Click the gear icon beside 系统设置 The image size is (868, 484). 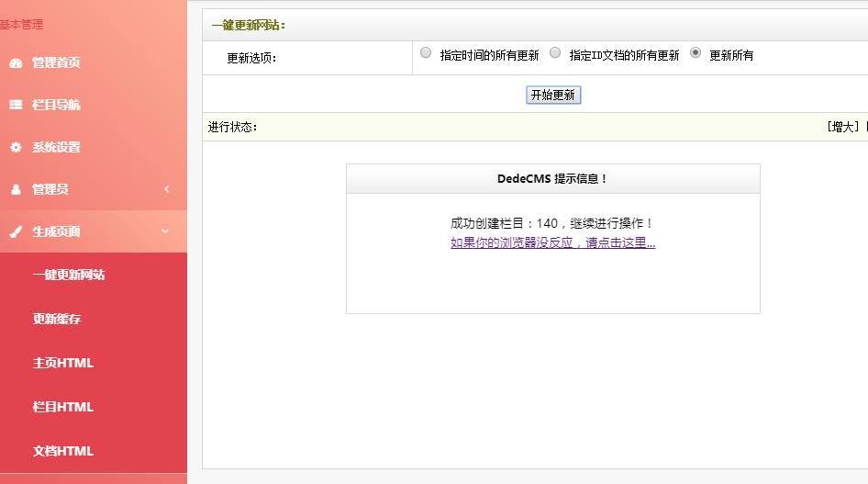(16, 147)
